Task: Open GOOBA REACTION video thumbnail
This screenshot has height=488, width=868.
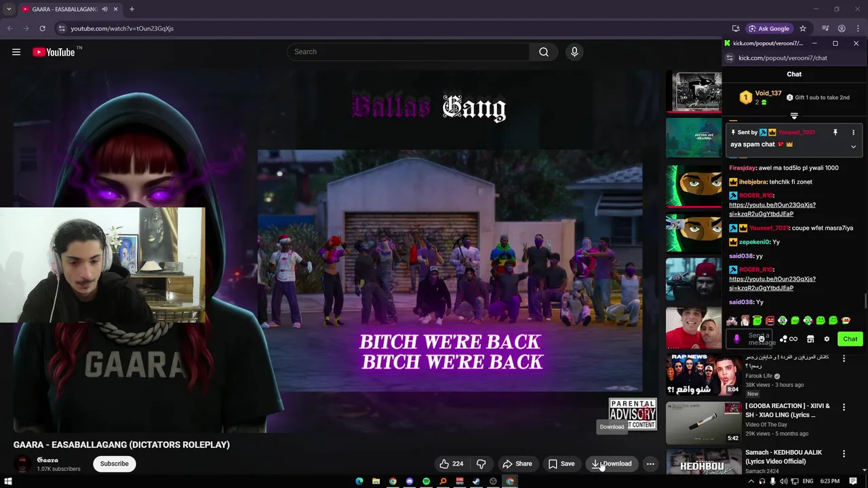Action: point(704,423)
